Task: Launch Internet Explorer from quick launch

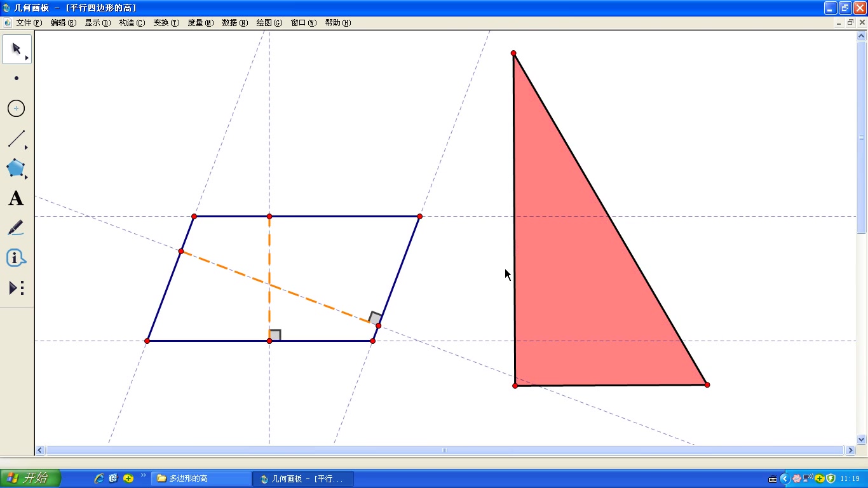Action: coord(99,478)
